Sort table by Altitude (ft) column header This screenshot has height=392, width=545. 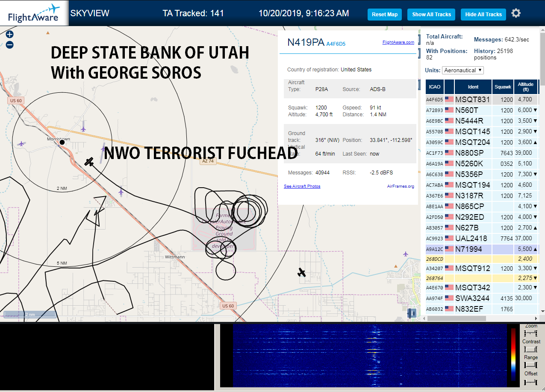tap(526, 87)
